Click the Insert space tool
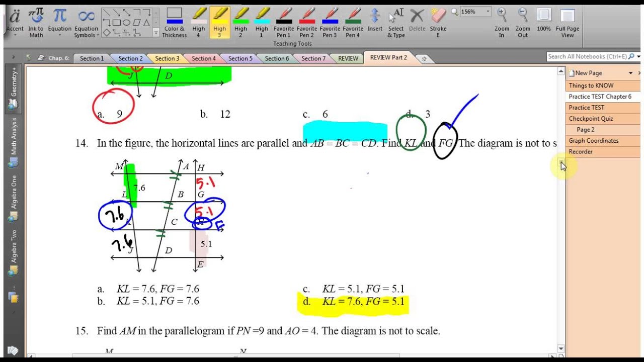The height and width of the screenshot is (362, 644). click(375, 20)
